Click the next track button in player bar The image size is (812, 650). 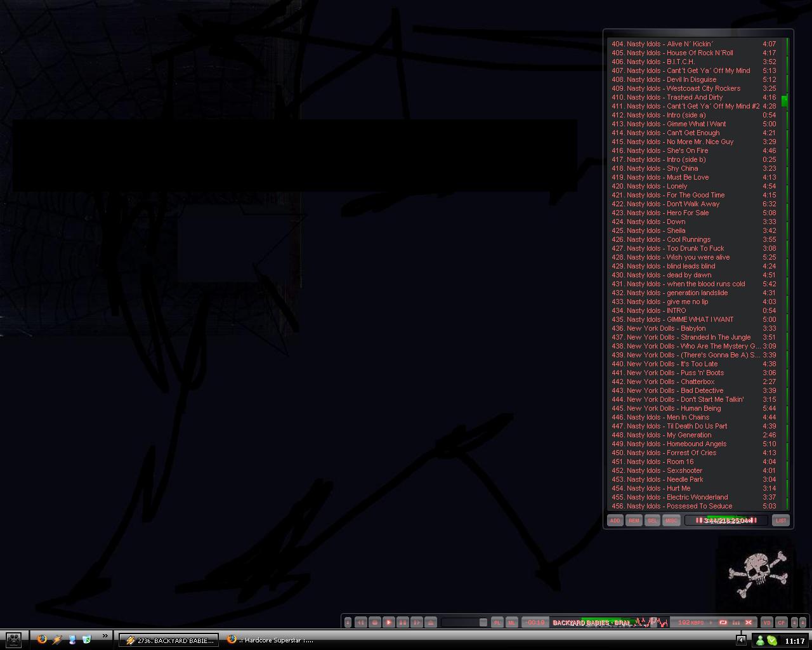coord(417,623)
